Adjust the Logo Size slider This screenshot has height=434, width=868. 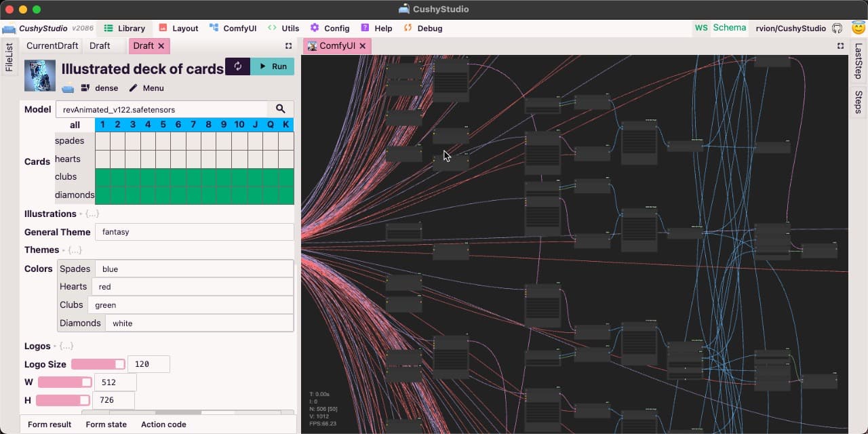tap(98, 364)
